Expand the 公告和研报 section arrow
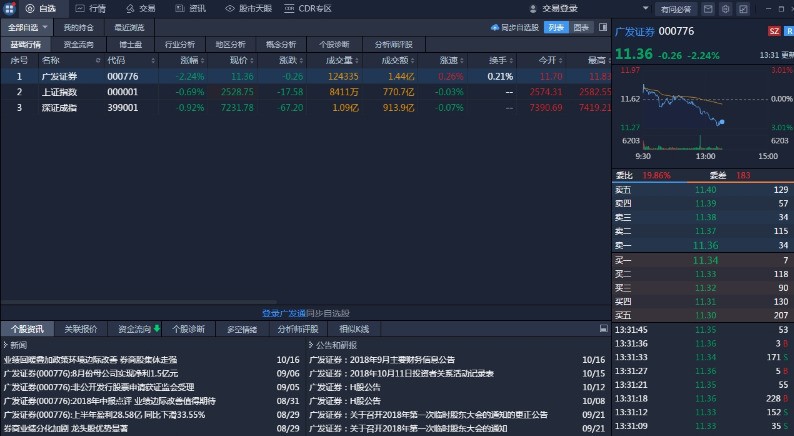 click(x=311, y=345)
